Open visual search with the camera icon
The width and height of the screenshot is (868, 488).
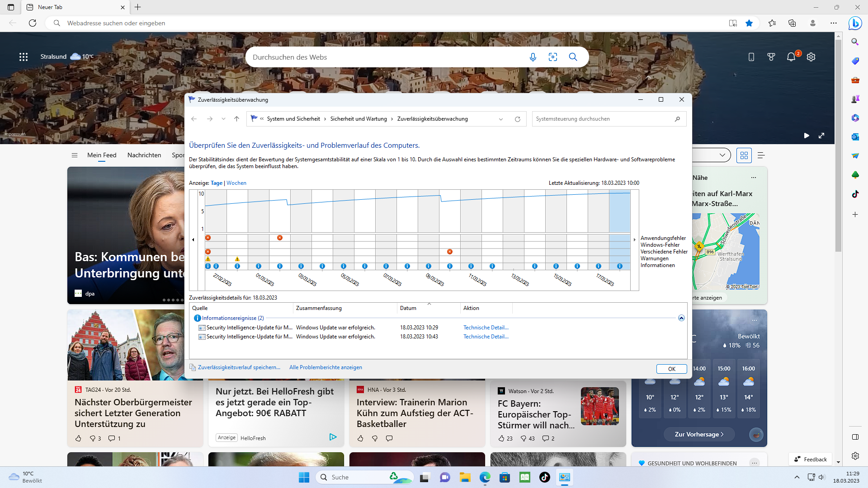click(553, 57)
